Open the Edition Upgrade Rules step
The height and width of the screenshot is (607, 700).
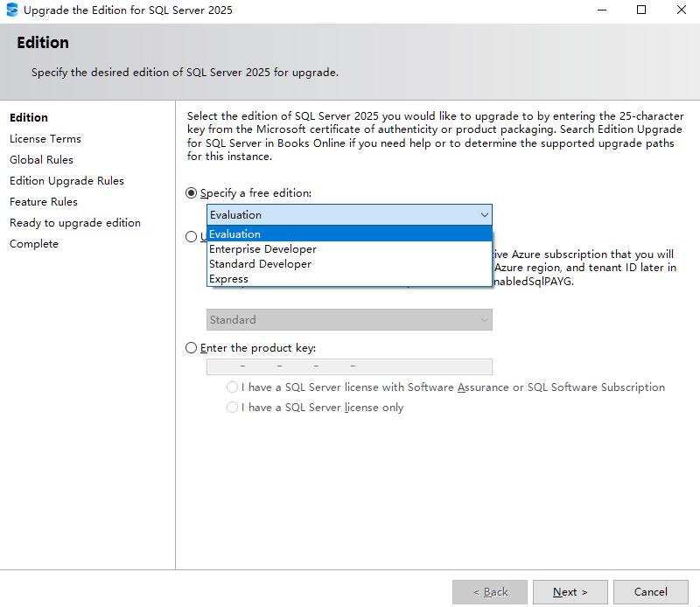[66, 181]
